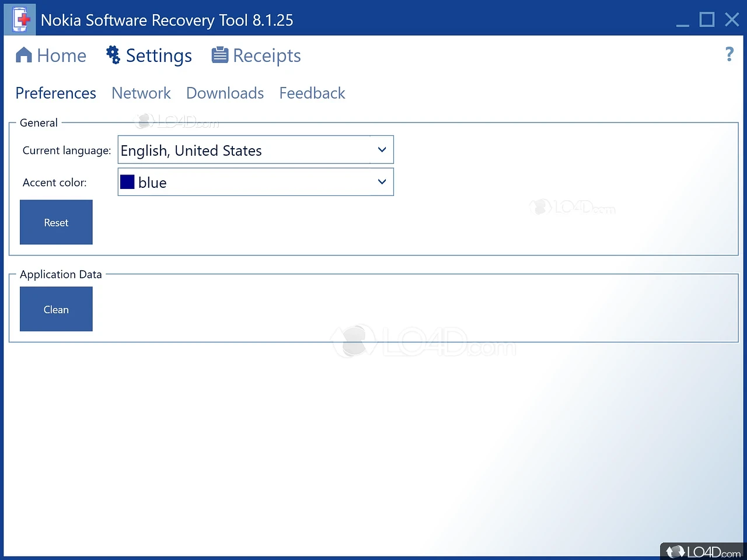Switch to the Network tab
Viewport: 747px width, 560px height.
(141, 93)
